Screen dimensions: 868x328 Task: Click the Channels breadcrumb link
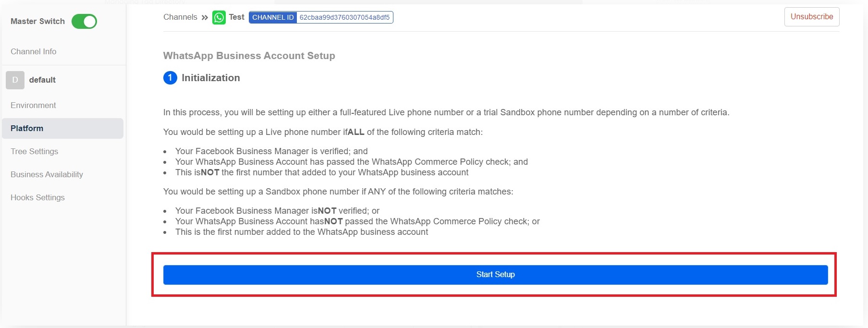(180, 17)
